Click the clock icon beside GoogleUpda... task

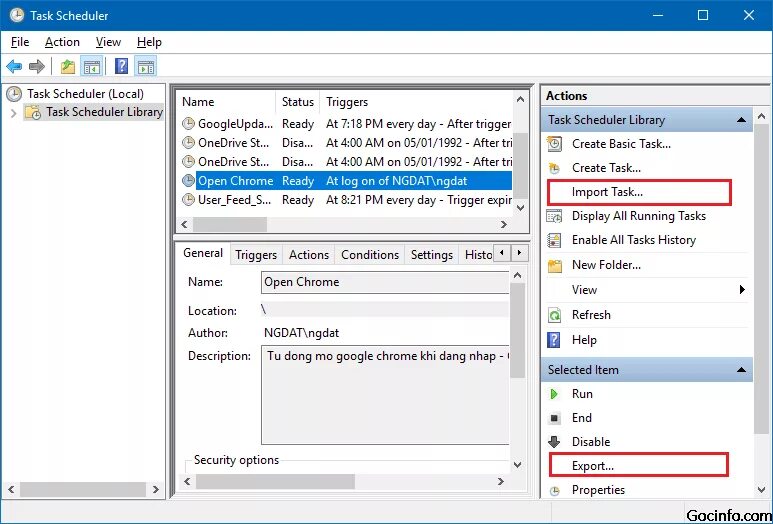(188, 124)
